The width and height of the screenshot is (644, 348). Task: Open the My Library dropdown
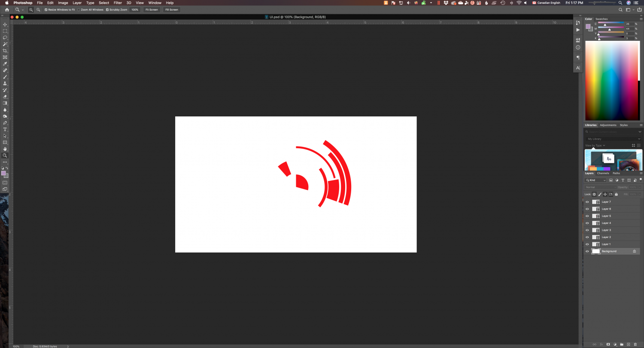[x=613, y=139]
